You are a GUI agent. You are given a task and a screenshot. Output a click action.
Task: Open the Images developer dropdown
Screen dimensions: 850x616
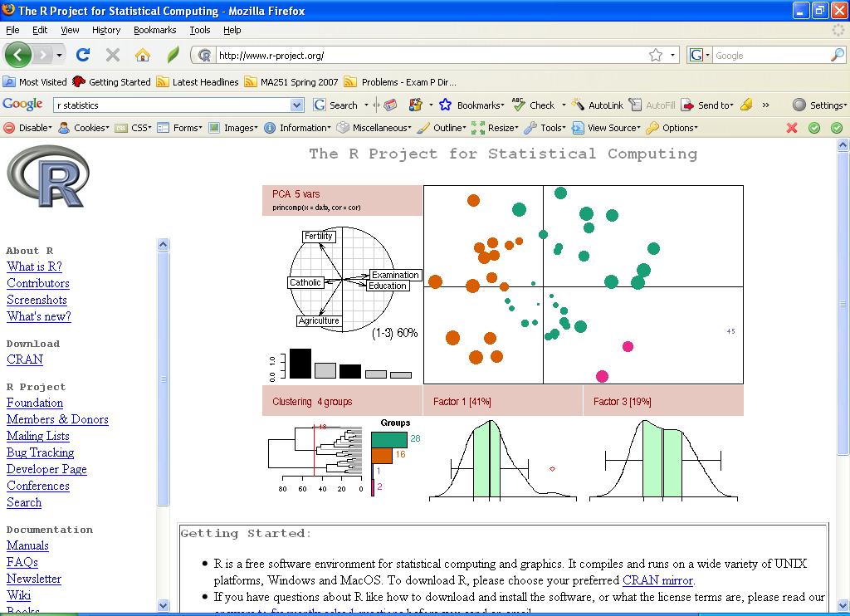coord(233,128)
